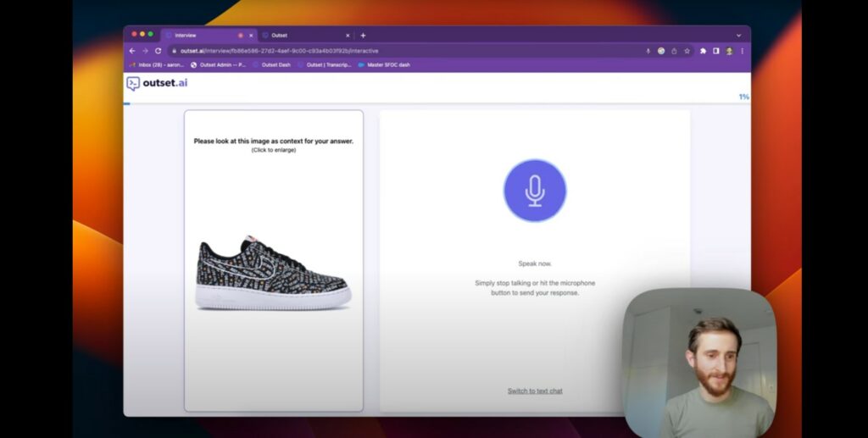Open the Chrome profile avatar

[729, 51]
